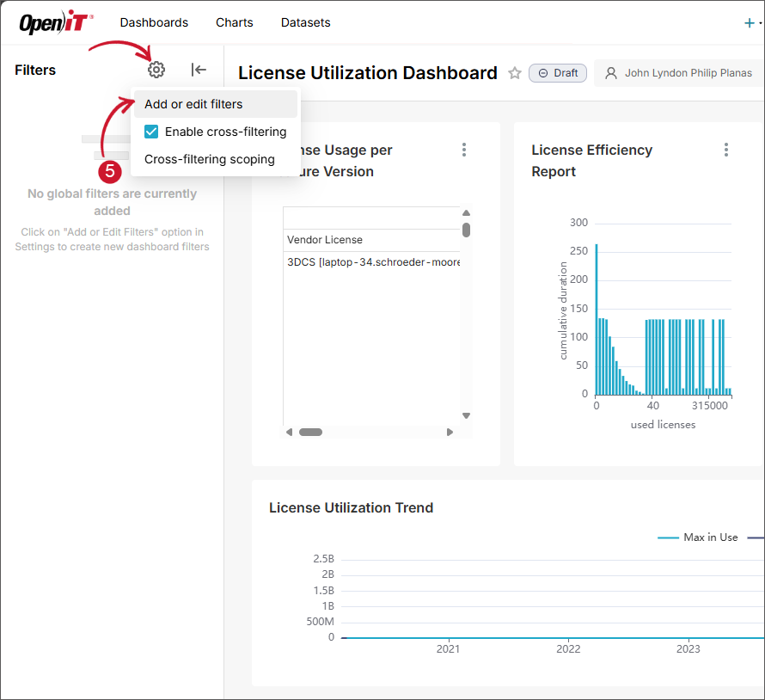Click the table's scroll-left arrow
Viewport: 765px width, 700px height.
(x=290, y=432)
